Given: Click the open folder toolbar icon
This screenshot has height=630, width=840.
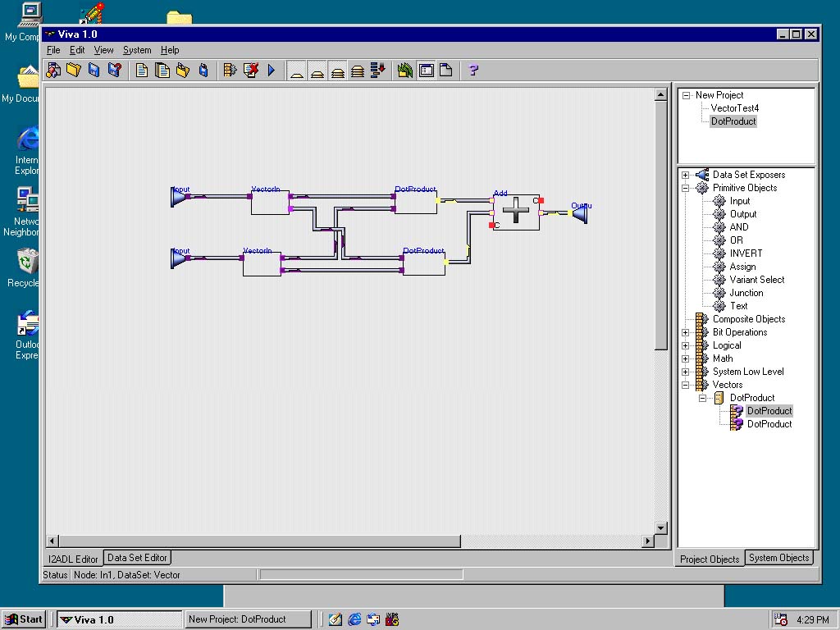Looking at the screenshot, I should [74, 71].
